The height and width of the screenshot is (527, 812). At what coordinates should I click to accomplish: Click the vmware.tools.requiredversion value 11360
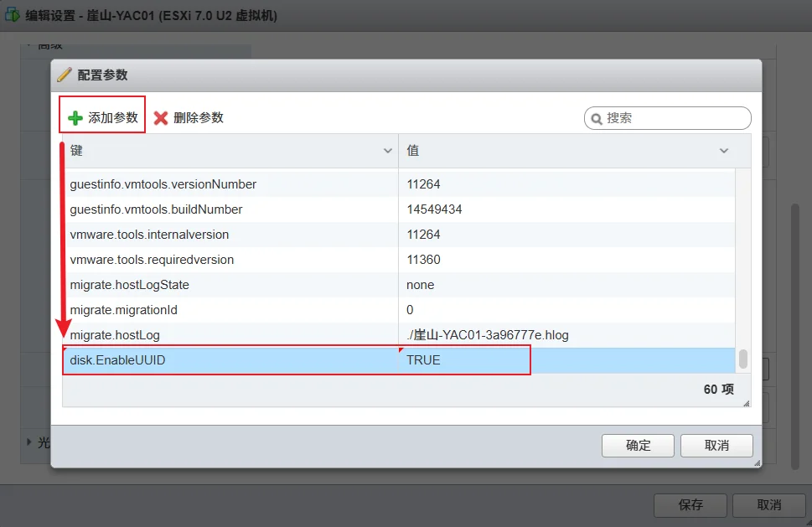click(423, 260)
